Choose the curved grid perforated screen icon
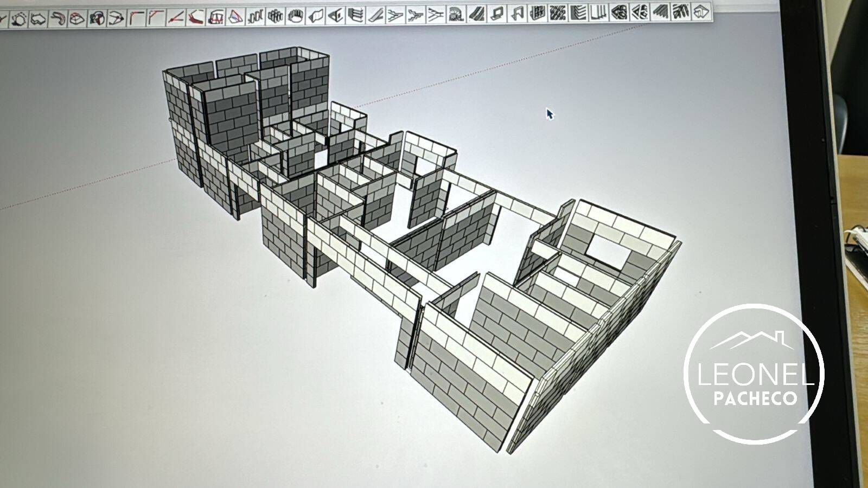Viewport: 868px width, 488px height. pyautogui.click(x=537, y=12)
